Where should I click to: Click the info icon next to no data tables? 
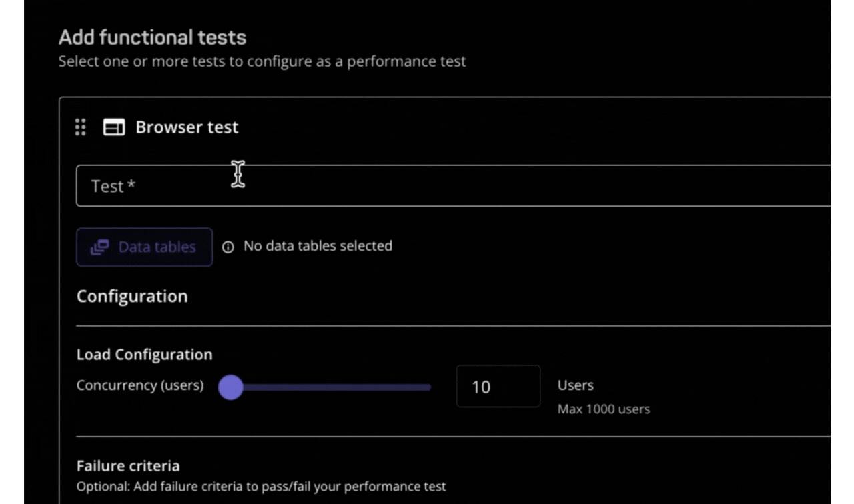[x=228, y=247]
